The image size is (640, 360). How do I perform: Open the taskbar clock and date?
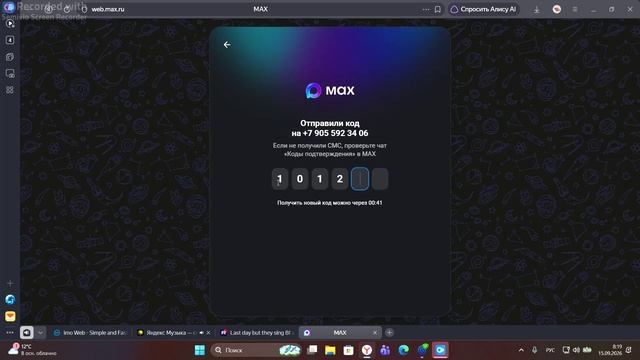[610, 350]
